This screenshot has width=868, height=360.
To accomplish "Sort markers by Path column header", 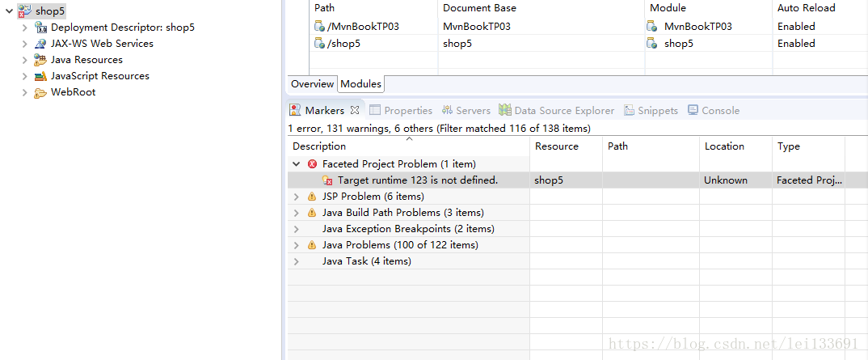I will [651, 146].
